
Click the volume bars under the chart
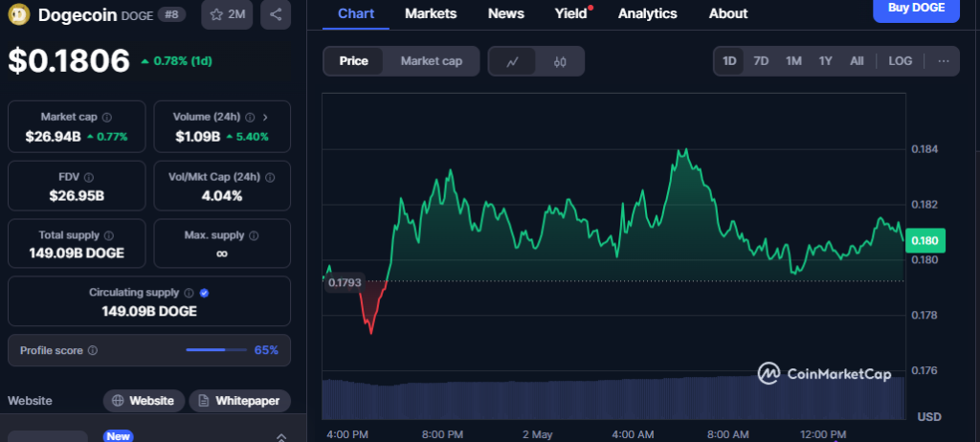(x=613, y=398)
